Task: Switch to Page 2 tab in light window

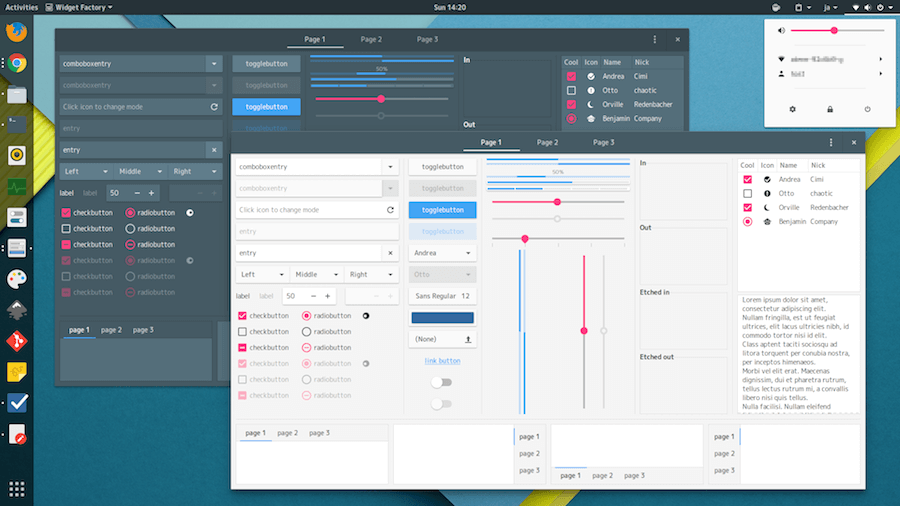Action: [x=547, y=142]
